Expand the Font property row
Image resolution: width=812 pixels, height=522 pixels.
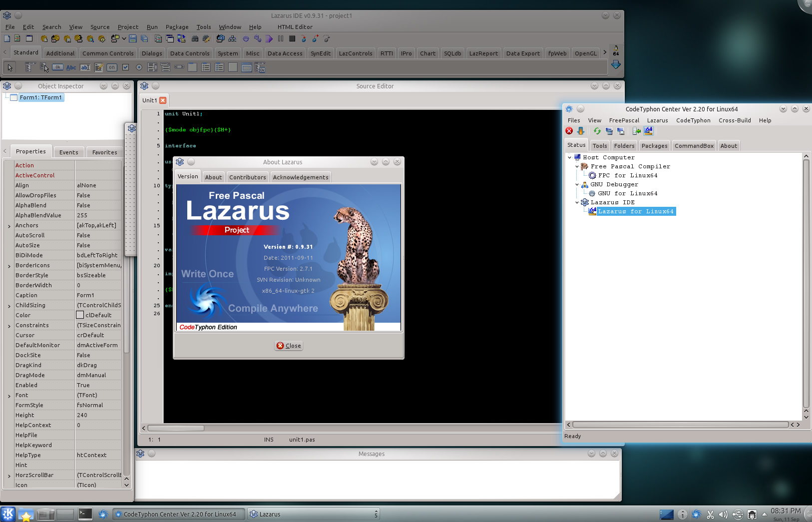point(9,396)
